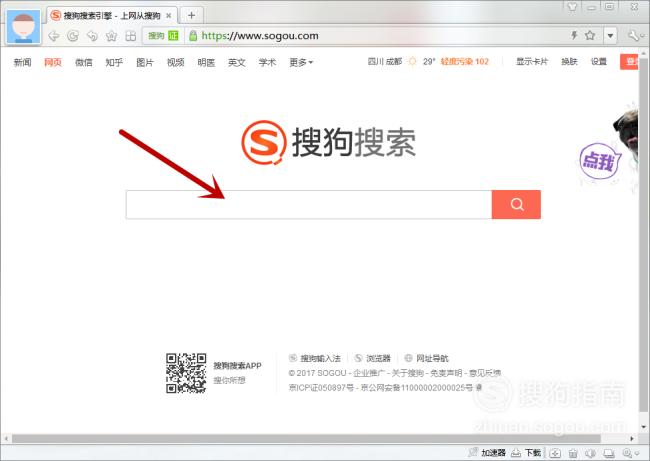This screenshot has height=461, width=650.
Task: Click the 四川 成都 location text
Action: pos(385,61)
